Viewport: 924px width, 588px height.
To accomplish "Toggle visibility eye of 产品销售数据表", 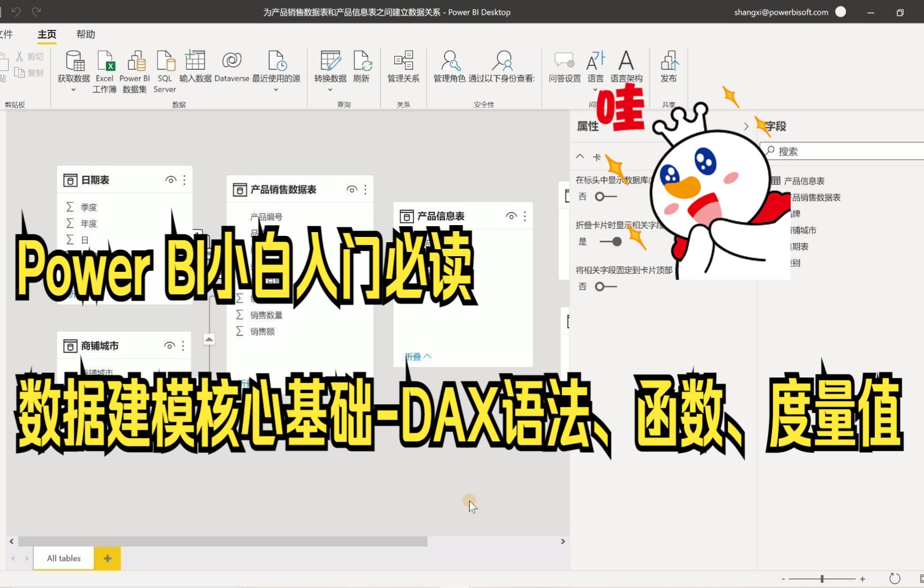I will pos(352,189).
